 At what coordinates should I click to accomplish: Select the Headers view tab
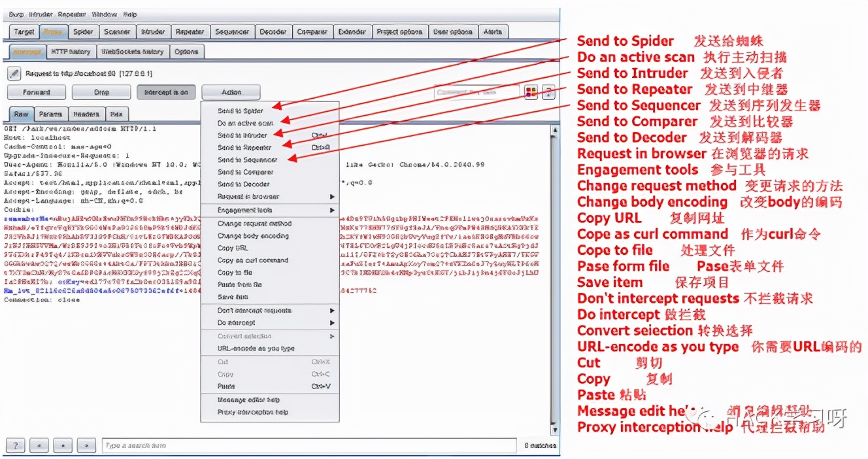(x=86, y=114)
